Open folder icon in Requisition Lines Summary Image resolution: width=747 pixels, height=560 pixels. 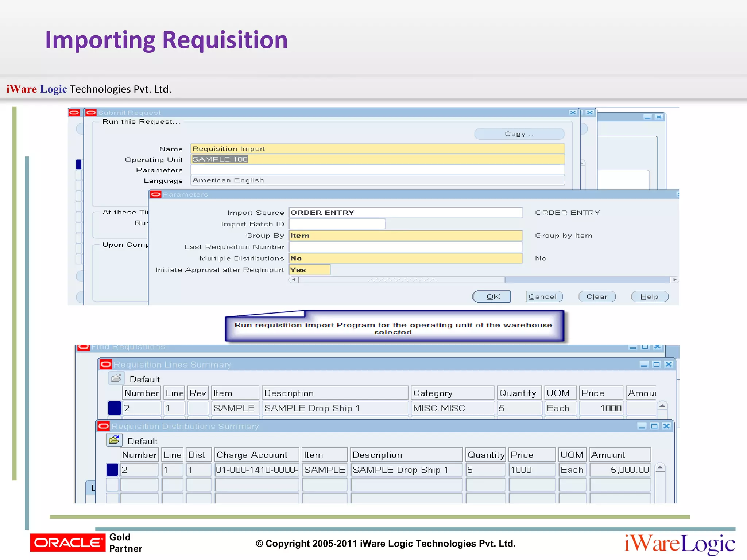116,378
